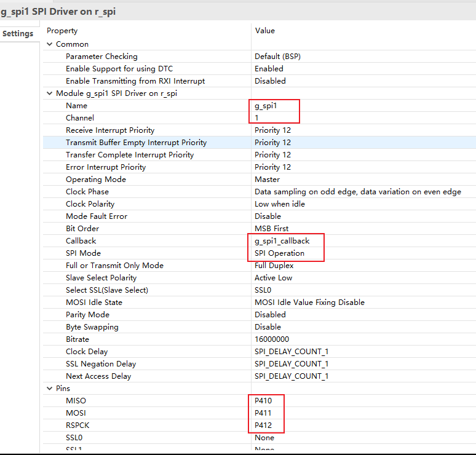This screenshot has width=476, height=455.
Task: Select Receive Interrupt Priority property
Action: click(x=110, y=130)
